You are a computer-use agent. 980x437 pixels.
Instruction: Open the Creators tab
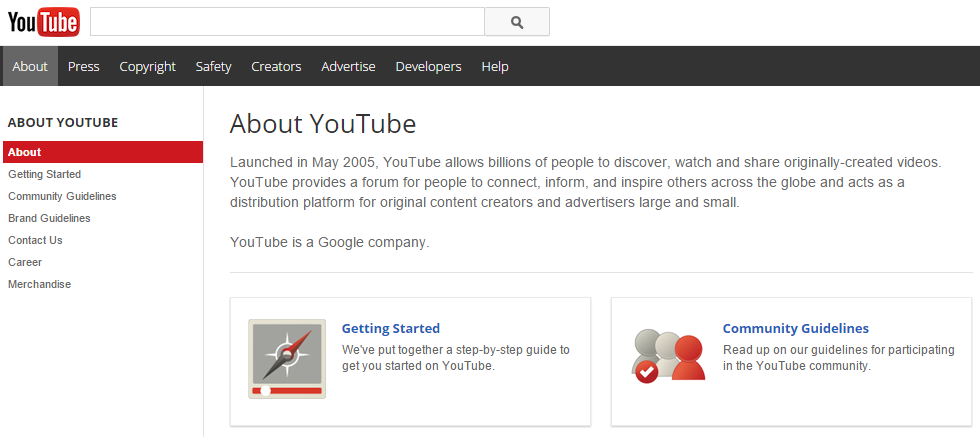pyautogui.click(x=276, y=66)
